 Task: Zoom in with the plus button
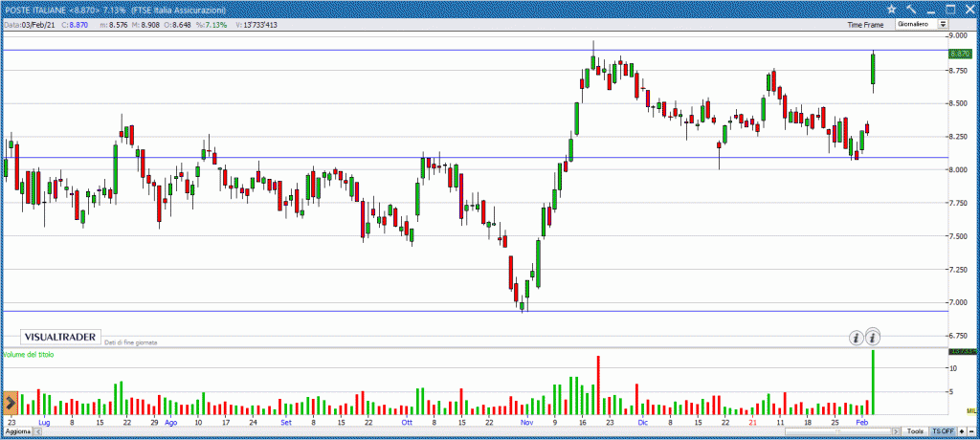pyautogui.click(x=961, y=431)
